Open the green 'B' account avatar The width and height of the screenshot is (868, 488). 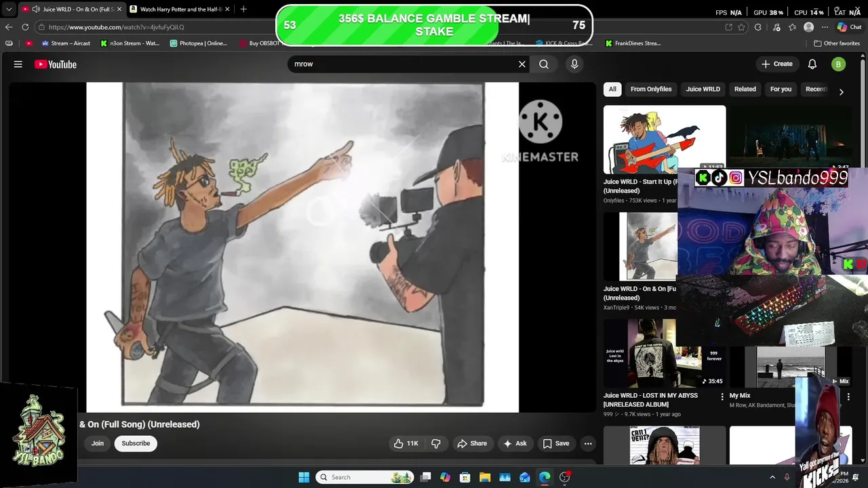point(838,64)
